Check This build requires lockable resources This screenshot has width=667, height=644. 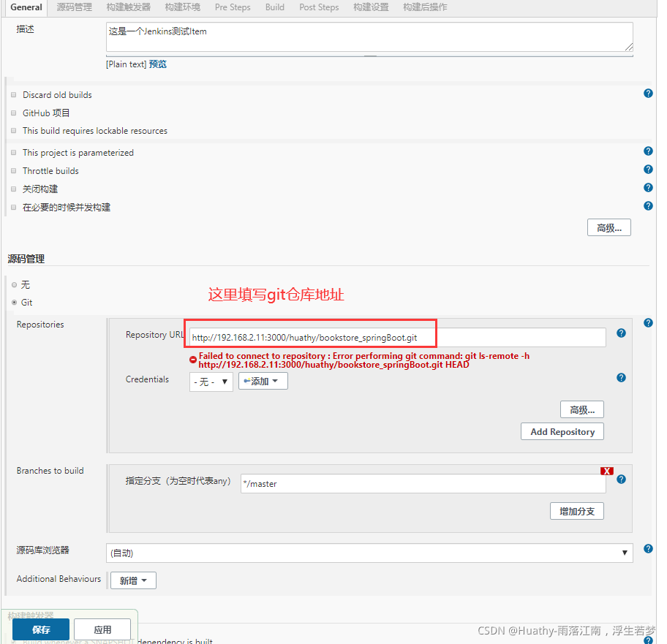[x=14, y=131]
